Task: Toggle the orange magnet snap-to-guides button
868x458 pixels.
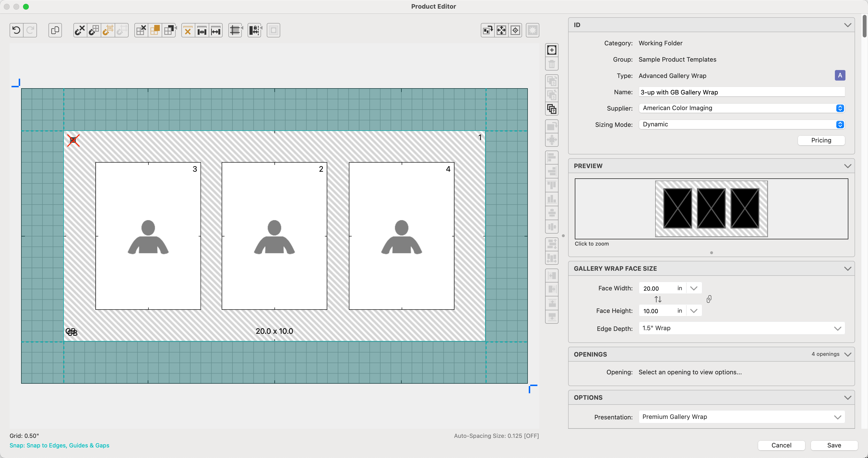Action: coord(108,30)
